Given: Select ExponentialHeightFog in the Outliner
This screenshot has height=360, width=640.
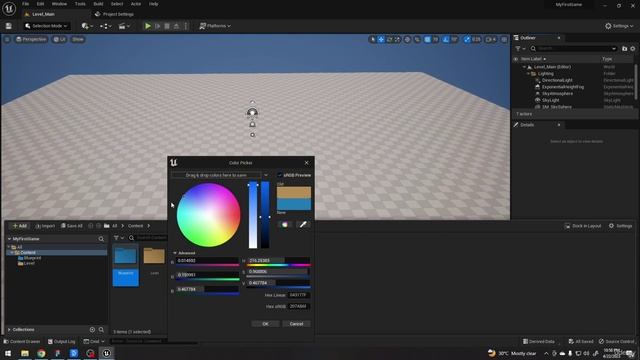Looking at the screenshot, I should pyautogui.click(x=562, y=87).
